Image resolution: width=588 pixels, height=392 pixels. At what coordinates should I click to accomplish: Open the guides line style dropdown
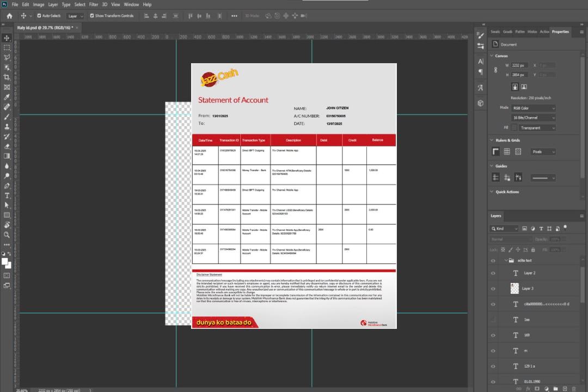click(x=543, y=178)
